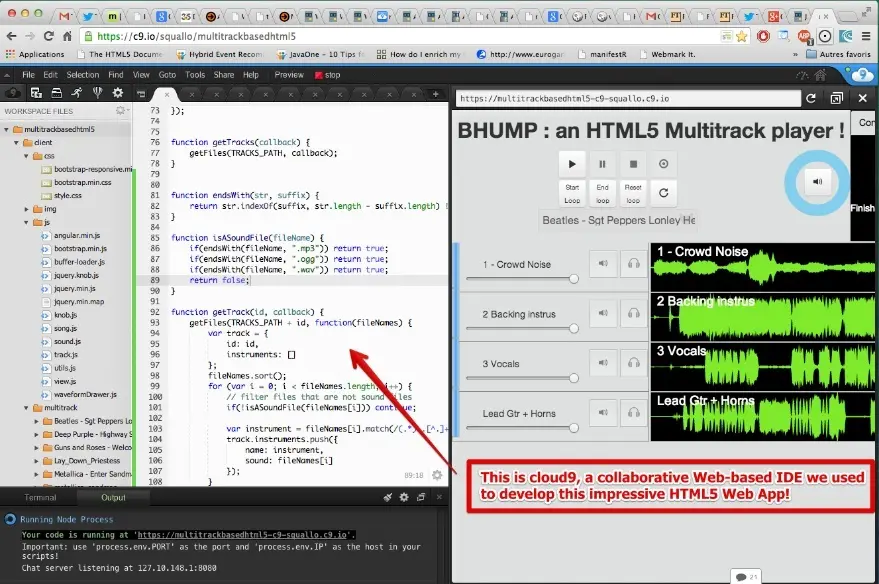Click the browser back arrow
The image size is (879, 584).
click(x=11, y=36)
